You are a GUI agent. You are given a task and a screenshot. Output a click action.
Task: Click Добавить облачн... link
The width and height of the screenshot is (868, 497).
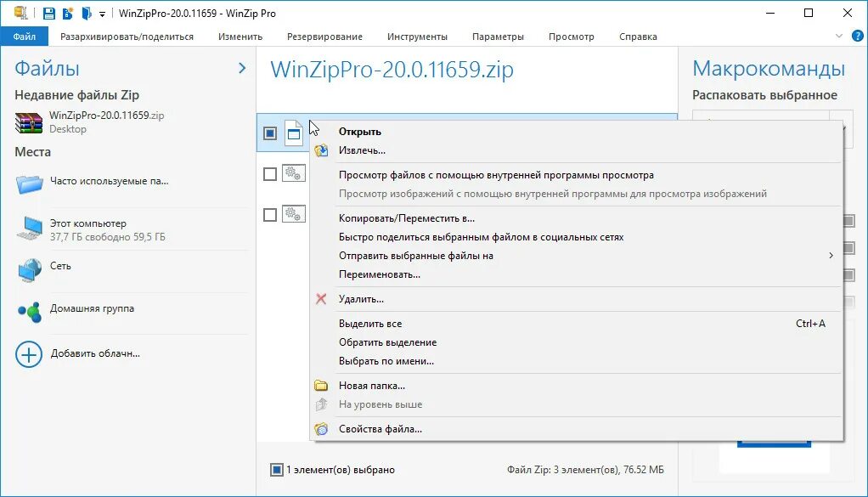pyautogui.click(x=95, y=353)
